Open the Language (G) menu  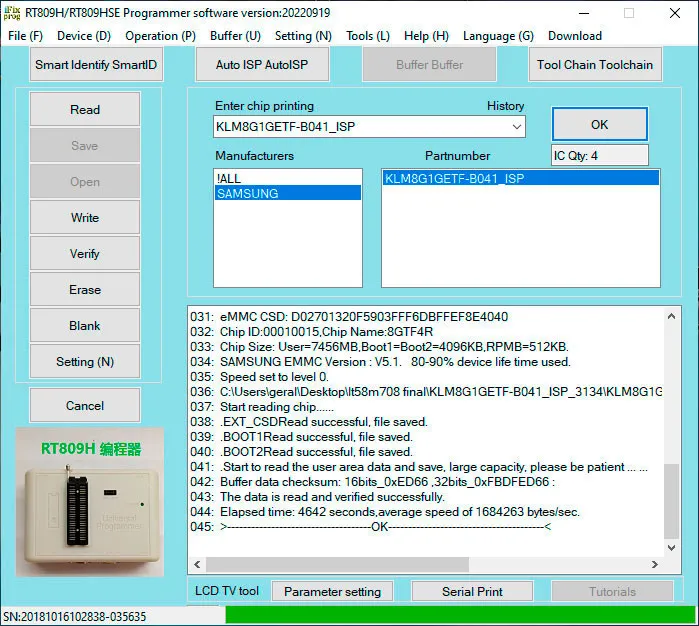pyautogui.click(x=498, y=36)
